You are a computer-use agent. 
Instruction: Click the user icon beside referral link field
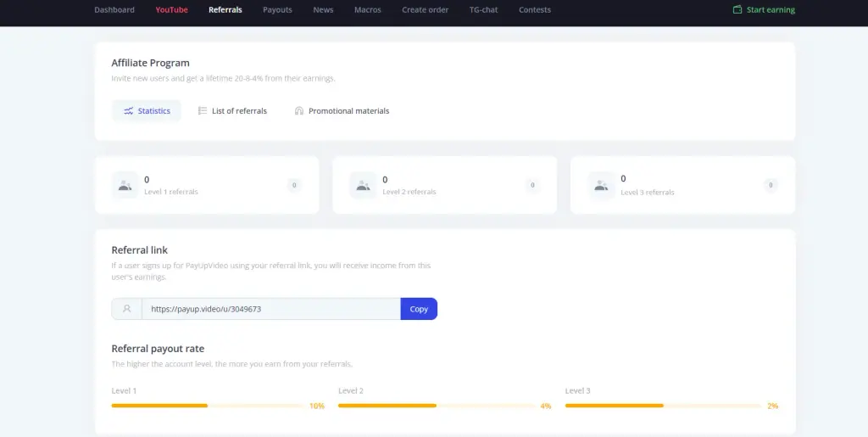127,309
